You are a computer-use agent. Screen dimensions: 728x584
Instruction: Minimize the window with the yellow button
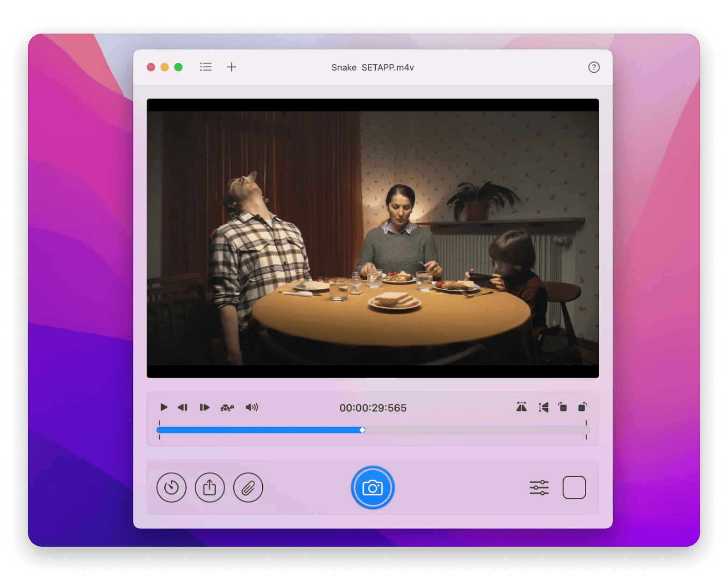coord(164,67)
